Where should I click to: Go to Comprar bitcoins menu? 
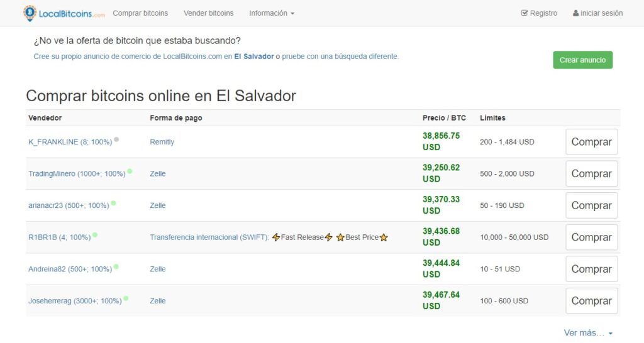tap(140, 13)
